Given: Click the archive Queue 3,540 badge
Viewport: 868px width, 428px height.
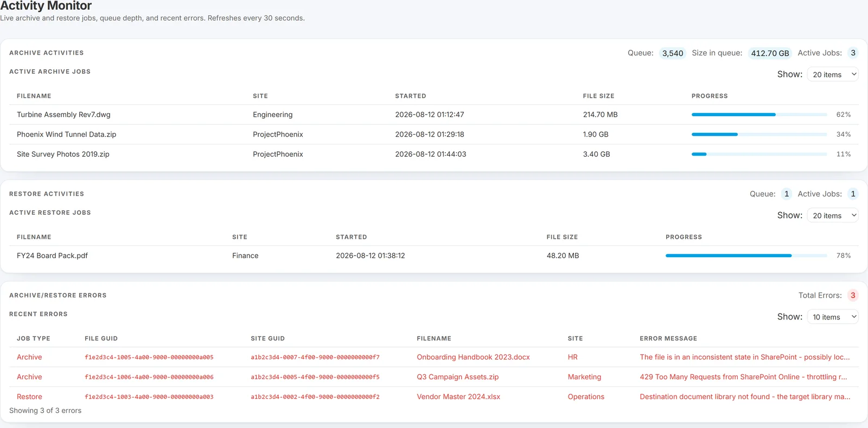Looking at the screenshot, I should (x=673, y=53).
